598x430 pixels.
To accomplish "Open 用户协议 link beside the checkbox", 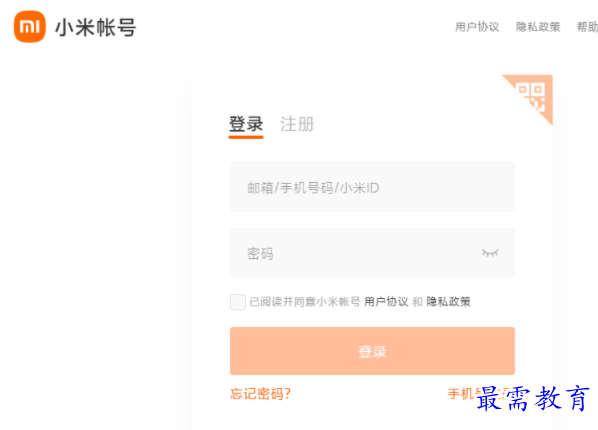I will 386,302.
